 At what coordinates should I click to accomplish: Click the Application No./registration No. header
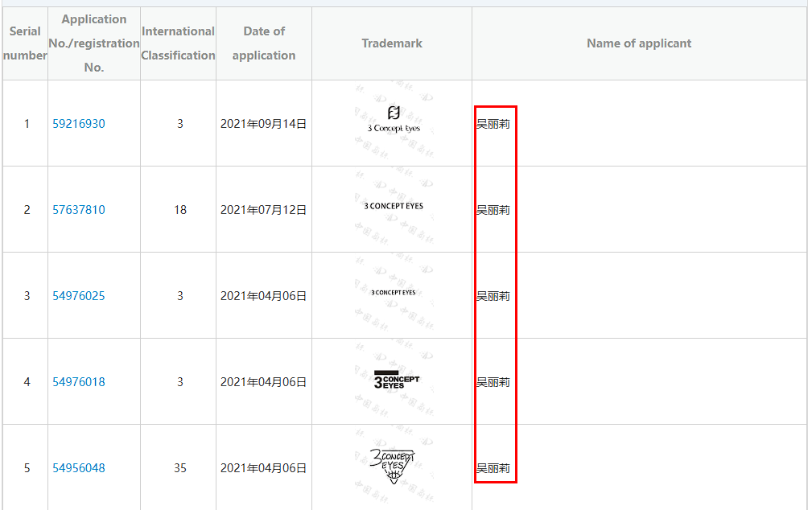pyautogui.click(x=94, y=43)
